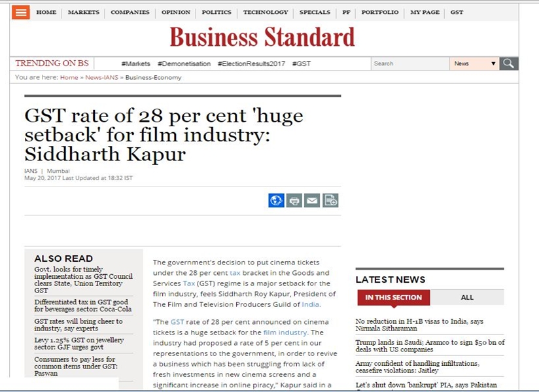Open the #Demonetisation trending tag
This screenshot has width=539, height=392.
pyautogui.click(x=184, y=63)
